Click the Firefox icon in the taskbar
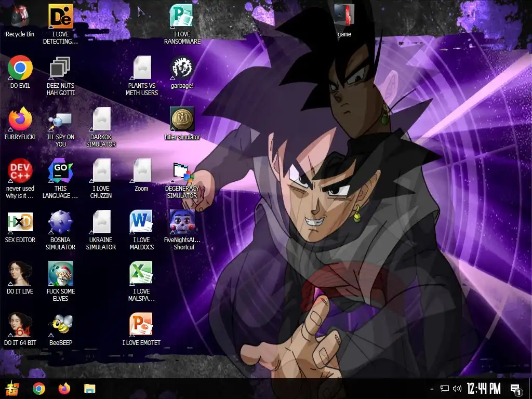 (x=64, y=389)
